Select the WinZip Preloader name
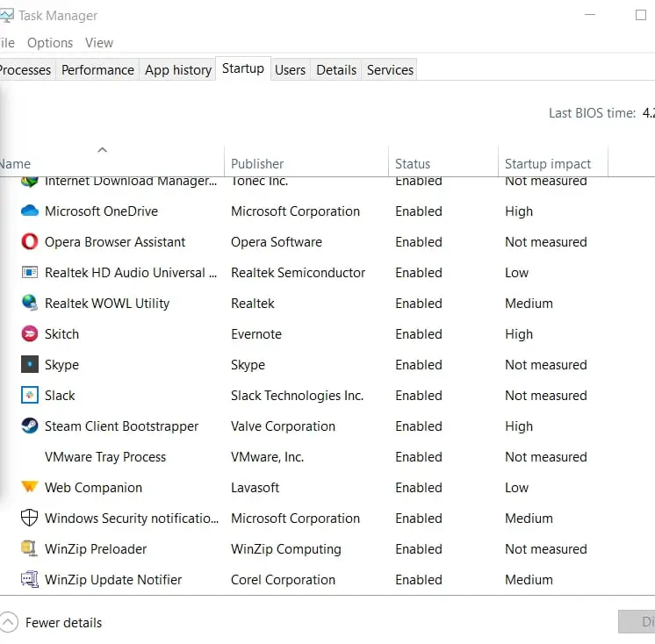The width and height of the screenshot is (655, 644). [x=96, y=549]
